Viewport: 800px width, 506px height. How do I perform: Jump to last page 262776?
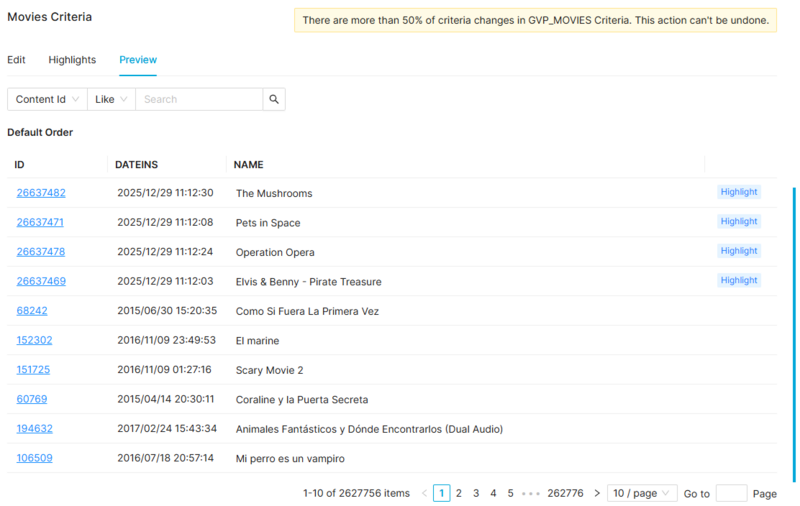point(565,493)
